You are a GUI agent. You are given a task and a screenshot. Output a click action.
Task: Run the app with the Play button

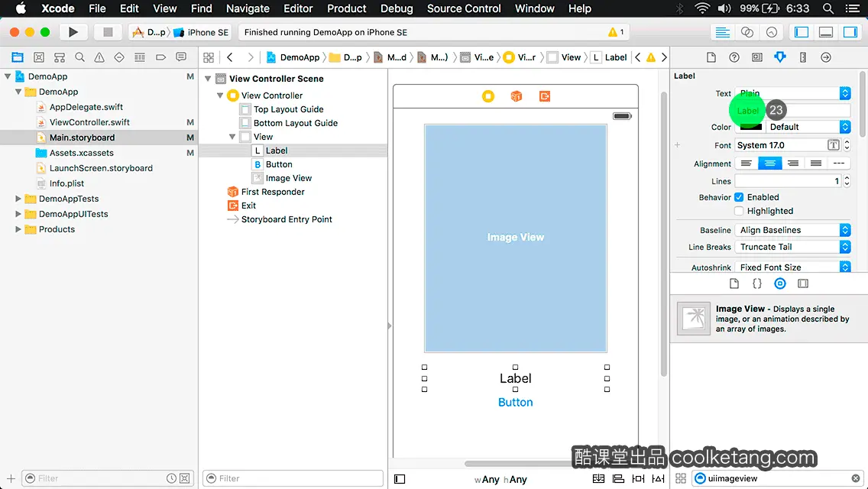(x=73, y=32)
